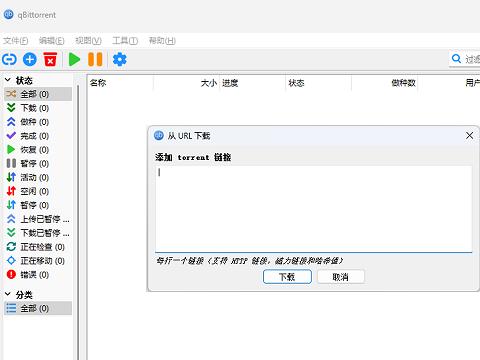Open options via the blue gear icon
This screenshot has width=480, height=360.
pos(119,60)
